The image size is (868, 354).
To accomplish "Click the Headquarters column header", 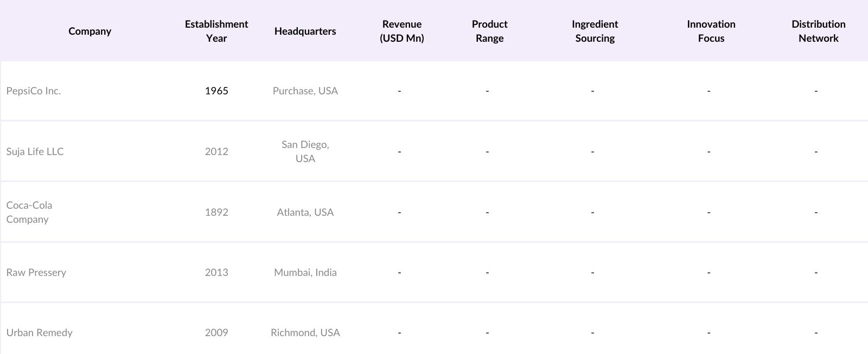I will [x=305, y=31].
